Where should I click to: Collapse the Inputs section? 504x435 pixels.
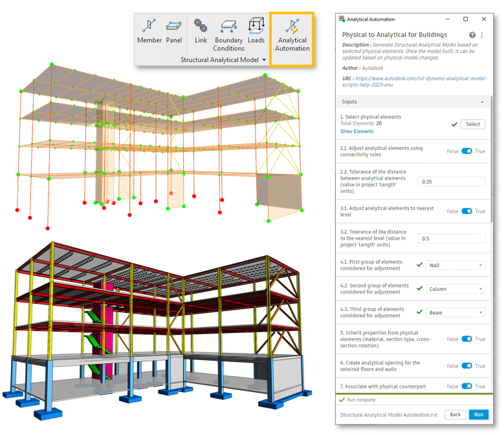pyautogui.click(x=481, y=102)
